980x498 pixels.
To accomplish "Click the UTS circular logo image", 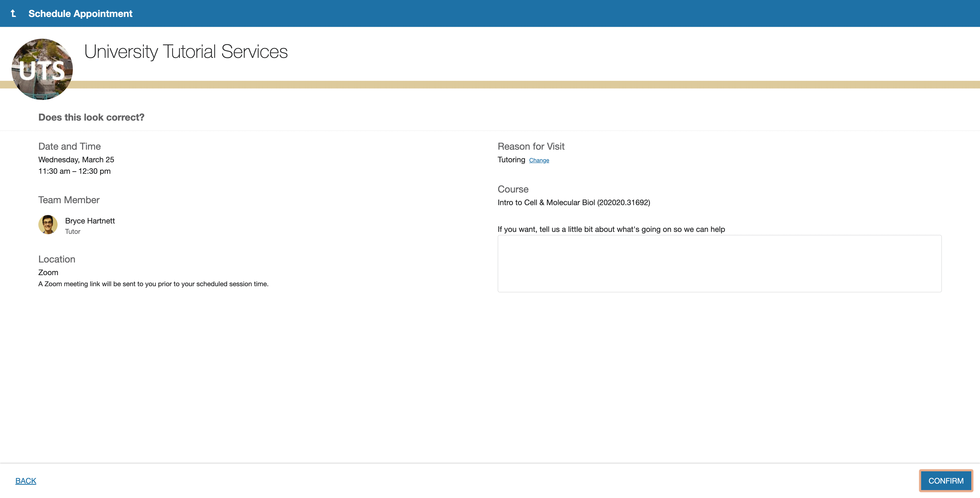I will [42, 69].
